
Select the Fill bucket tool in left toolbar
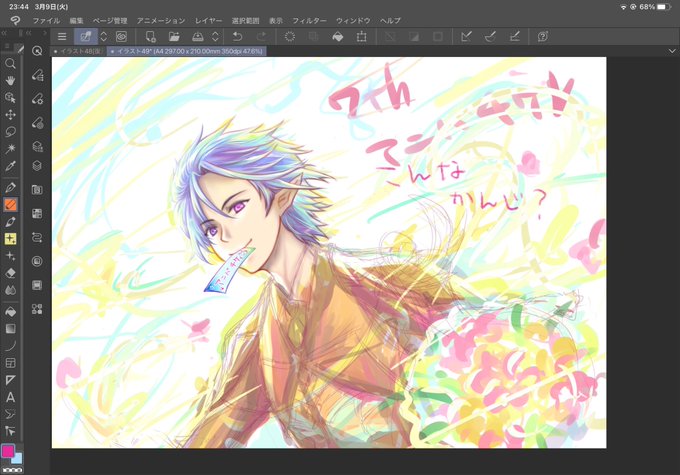(10, 311)
